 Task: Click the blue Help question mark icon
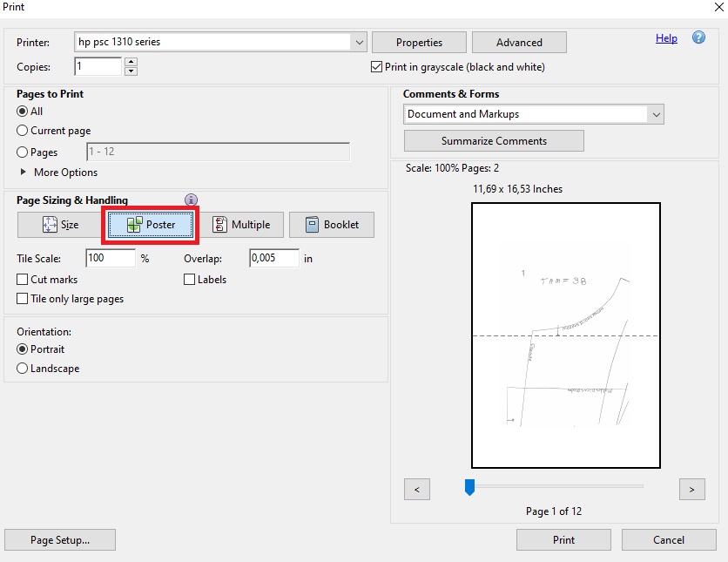tap(698, 38)
